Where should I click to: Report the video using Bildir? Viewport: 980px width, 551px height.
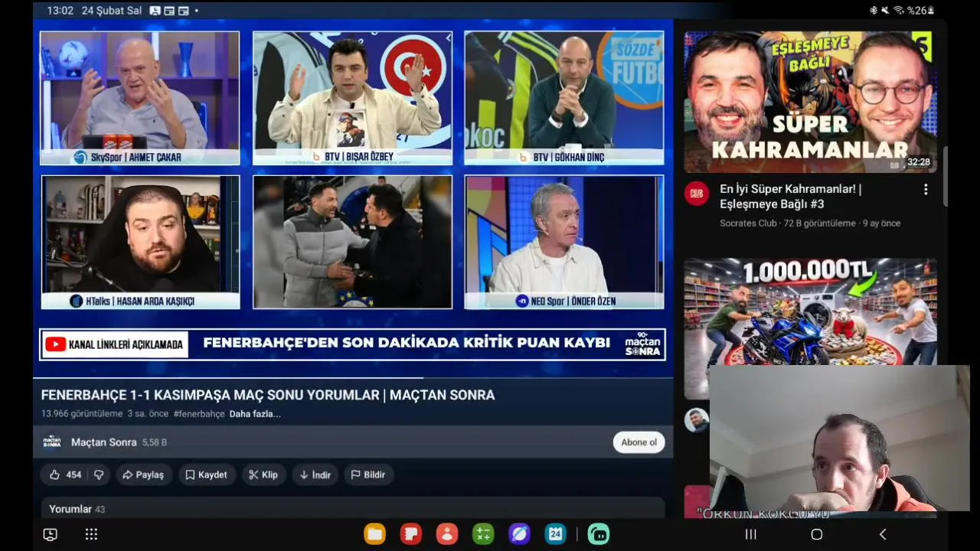point(368,474)
